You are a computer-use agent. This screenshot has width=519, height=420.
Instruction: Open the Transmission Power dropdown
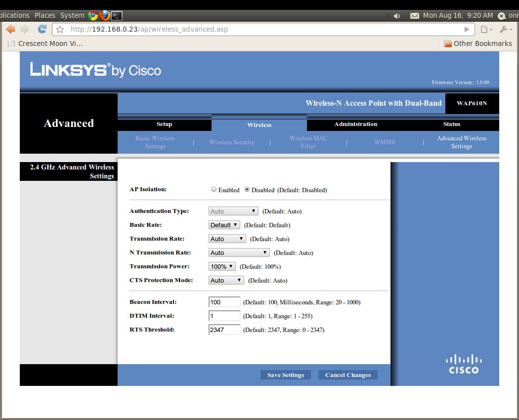222,266
